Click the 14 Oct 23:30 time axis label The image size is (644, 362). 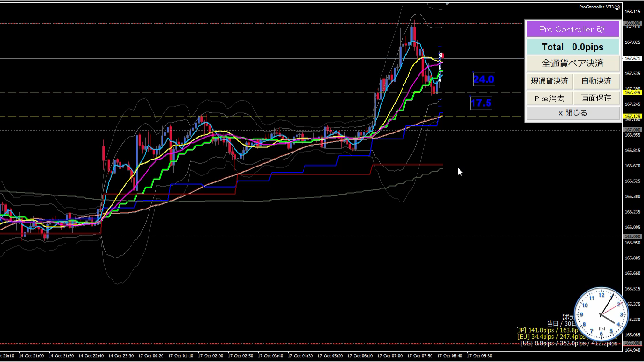[121, 356]
